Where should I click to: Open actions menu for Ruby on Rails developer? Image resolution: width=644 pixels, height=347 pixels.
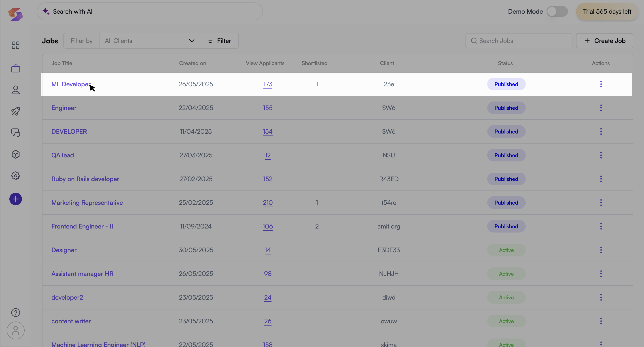click(601, 179)
